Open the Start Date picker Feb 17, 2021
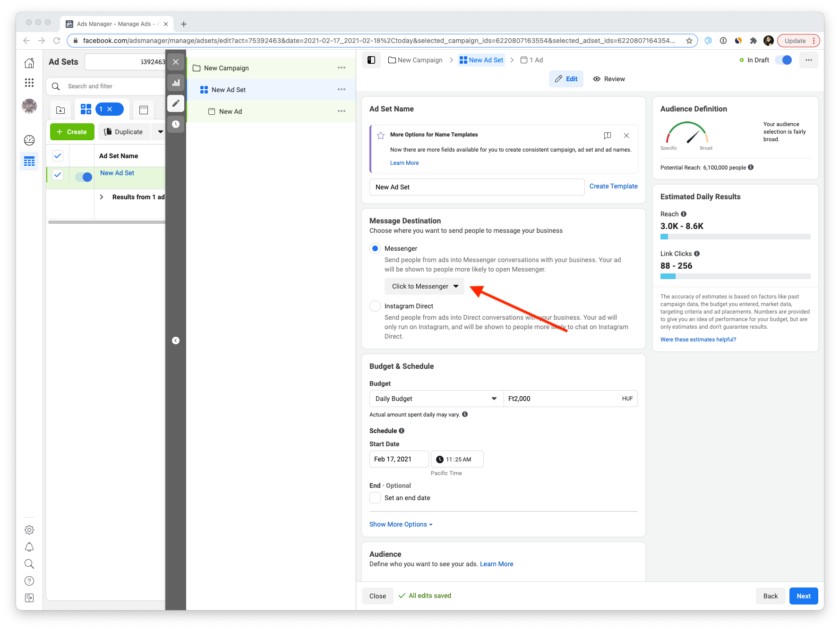The width and height of the screenshot is (840, 630). tap(399, 459)
